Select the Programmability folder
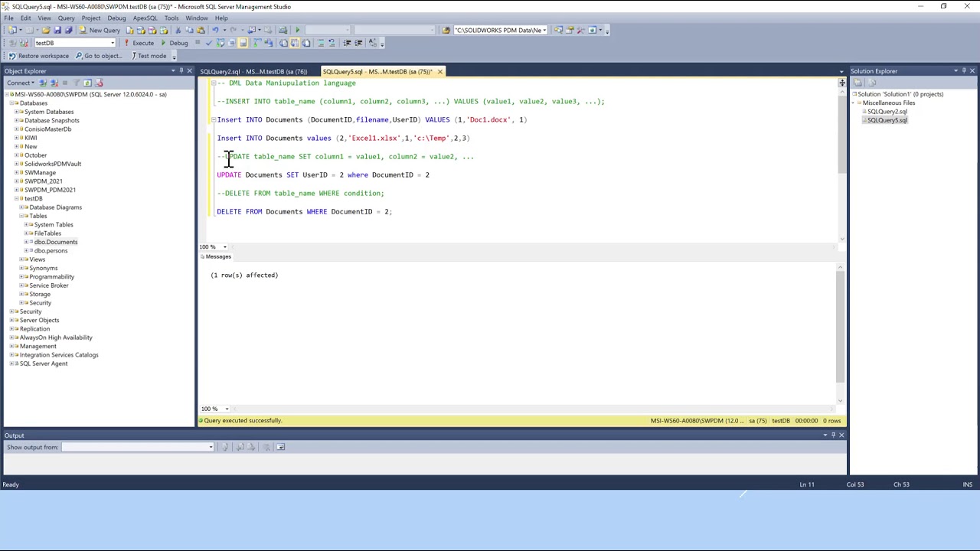This screenshot has height=551, width=980. (x=51, y=276)
